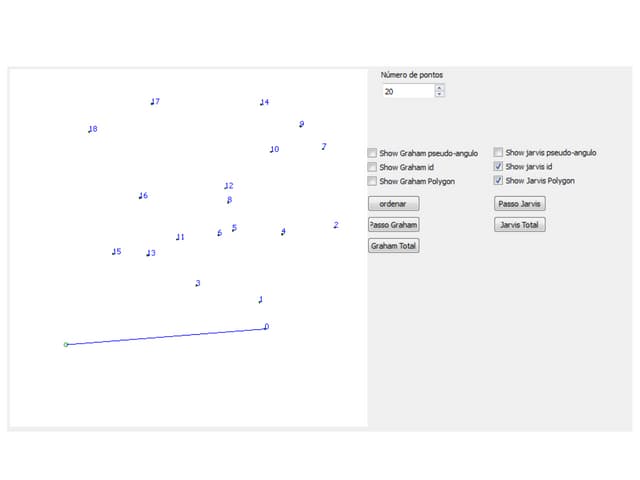
Task: Click the green start point on canvas
Action: [66, 344]
